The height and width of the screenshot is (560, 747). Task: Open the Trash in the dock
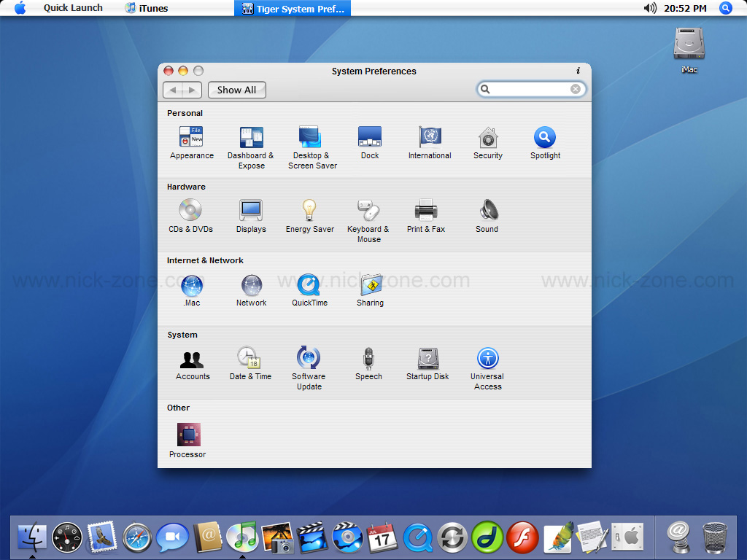point(715,537)
